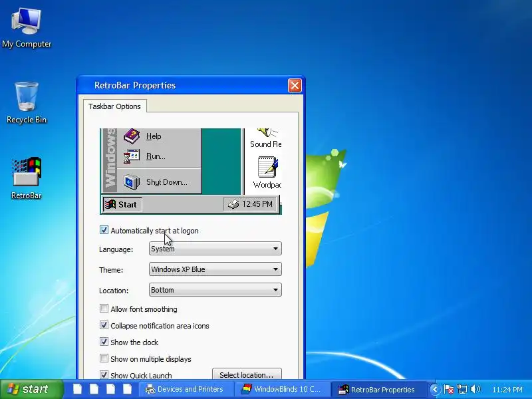Click the Run... icon in preview
Viewport: 532px width, 399px height.
[132, 156]
